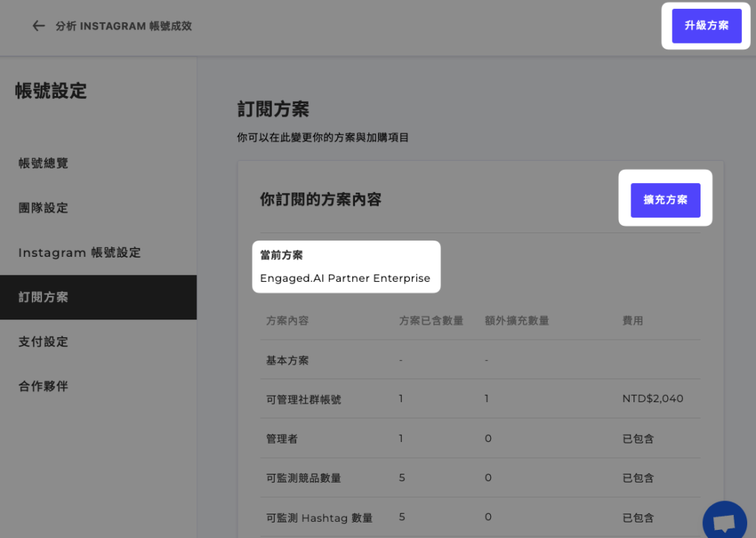
Task: Click the 升級方案 upgrade button
Action: (x=707, y=26)
